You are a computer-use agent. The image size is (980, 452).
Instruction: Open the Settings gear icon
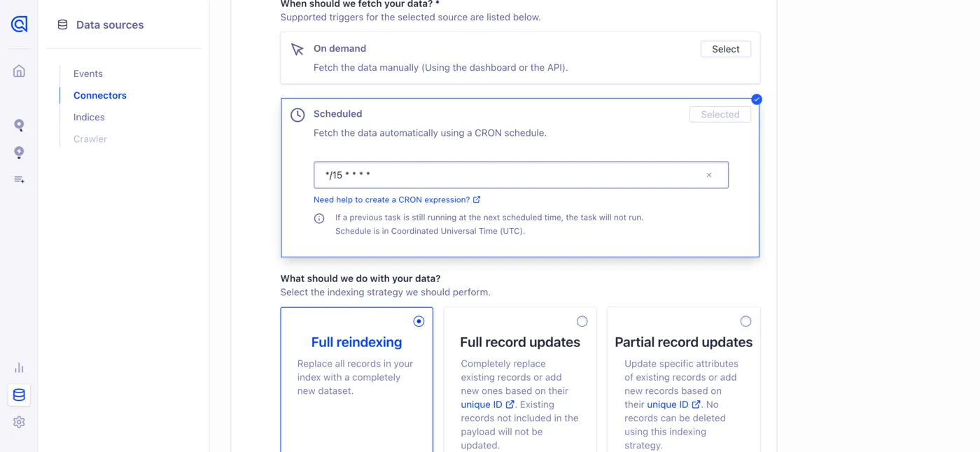tap(19, 423)
